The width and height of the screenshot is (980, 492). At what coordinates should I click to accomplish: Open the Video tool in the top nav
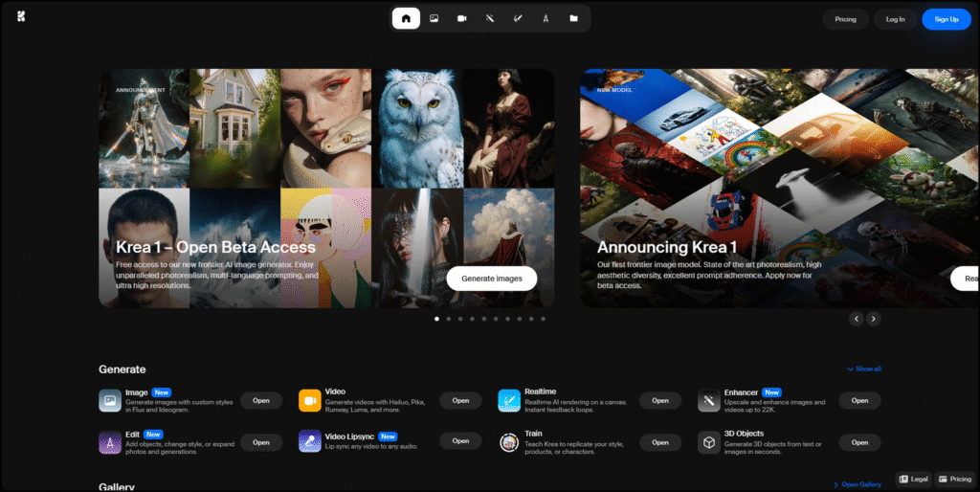[462, 19]
